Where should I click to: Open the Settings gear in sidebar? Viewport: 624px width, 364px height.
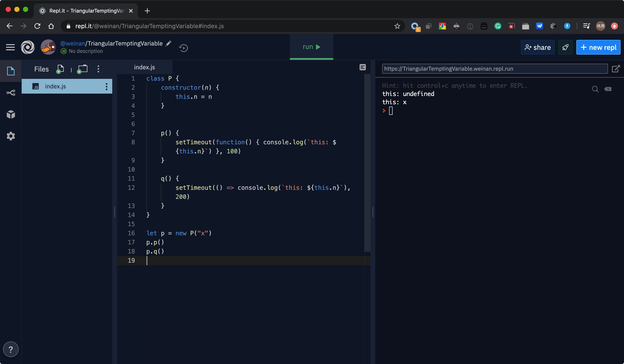tap(11, 136)
